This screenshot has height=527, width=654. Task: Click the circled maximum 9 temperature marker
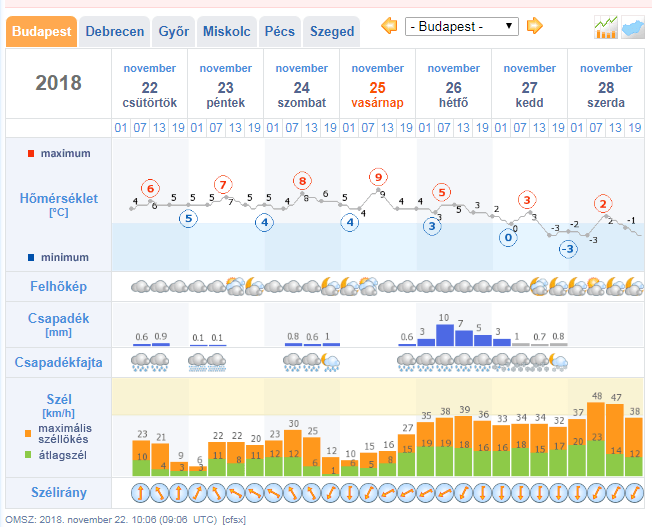point(377,177)
